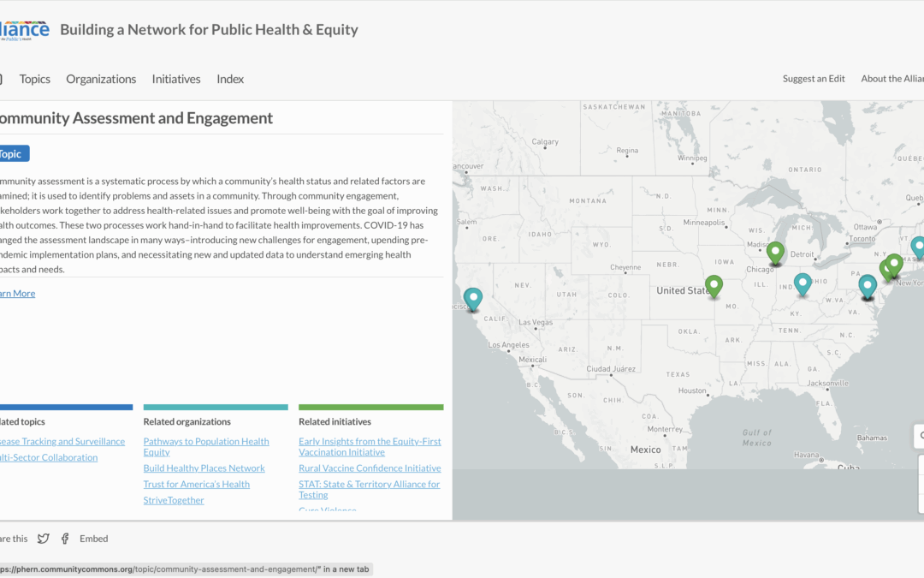Select the green map pin near Madison
The image size is (924, 578).
coord(775,249)
